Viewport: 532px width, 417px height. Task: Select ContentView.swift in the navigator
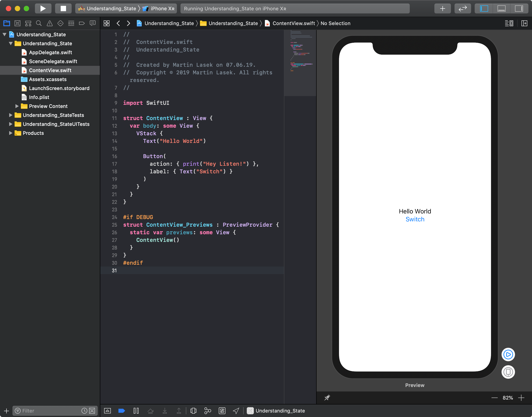point(50,70)
